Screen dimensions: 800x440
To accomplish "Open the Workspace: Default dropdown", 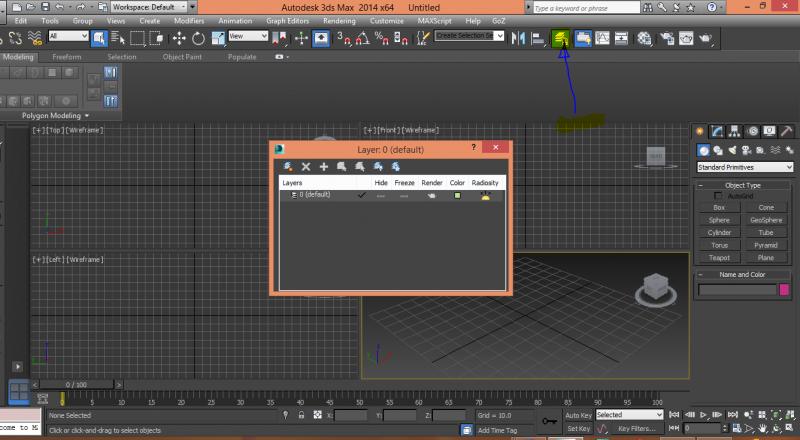I will (x=152, y=7).
